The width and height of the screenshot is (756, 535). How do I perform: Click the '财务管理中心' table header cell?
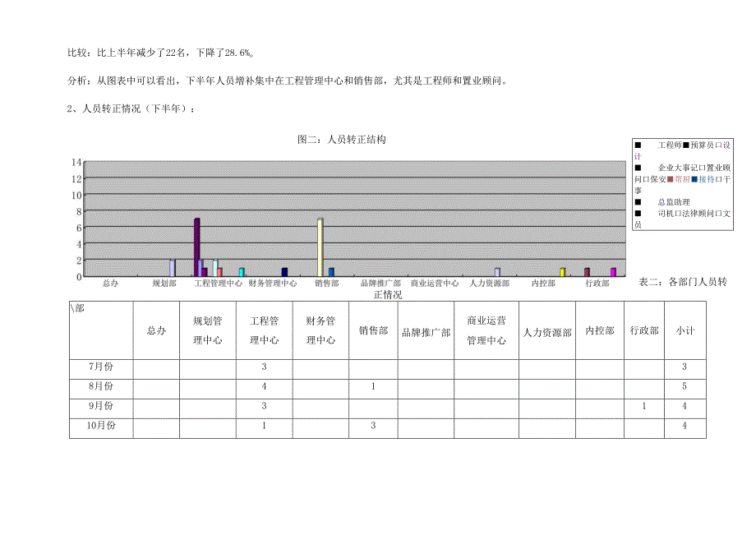(x=320, y=330)
